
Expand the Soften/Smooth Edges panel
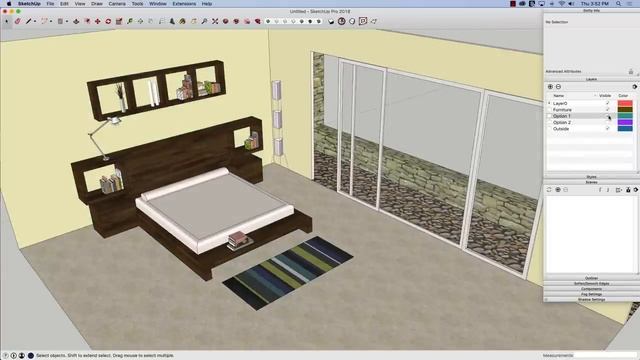click(x=591, y=283)
